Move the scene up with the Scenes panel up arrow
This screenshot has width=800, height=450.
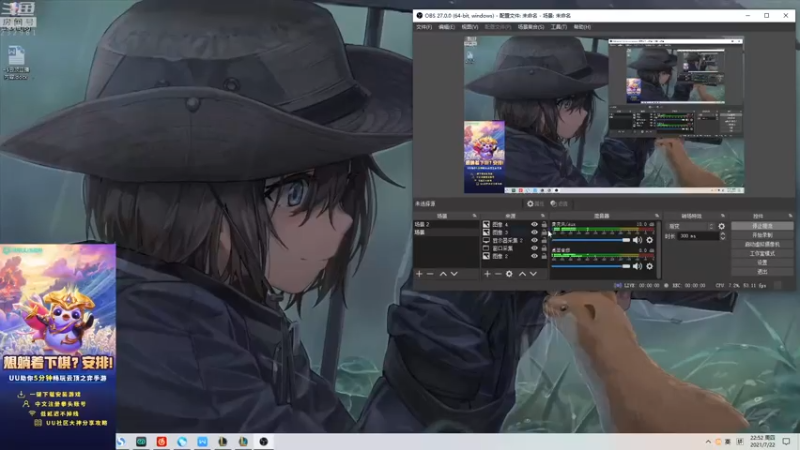coord(443,274)
